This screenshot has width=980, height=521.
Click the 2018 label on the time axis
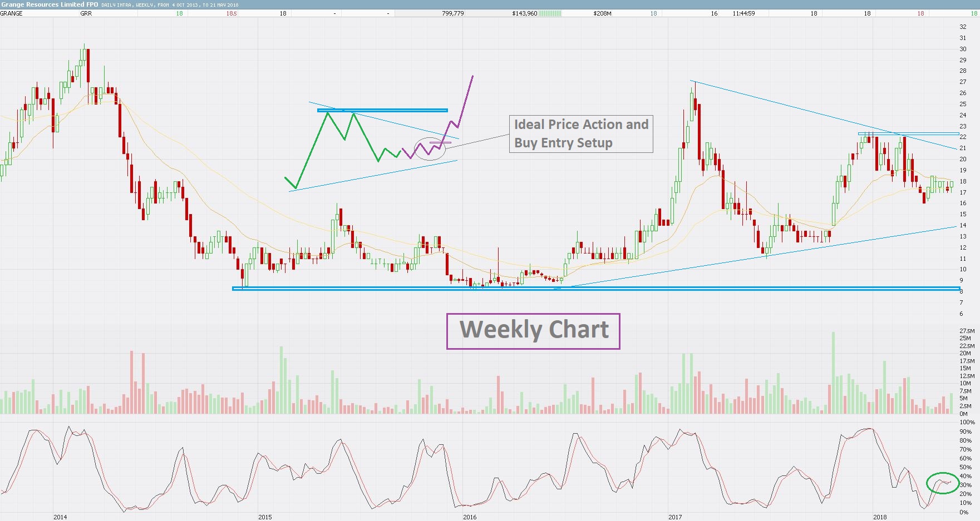[880, 517]
